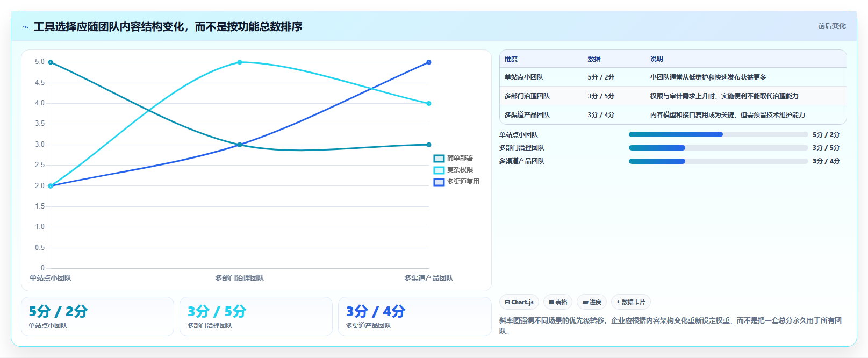Click the x-axis label 多渠道产品团队

click(x=429, y=278)
